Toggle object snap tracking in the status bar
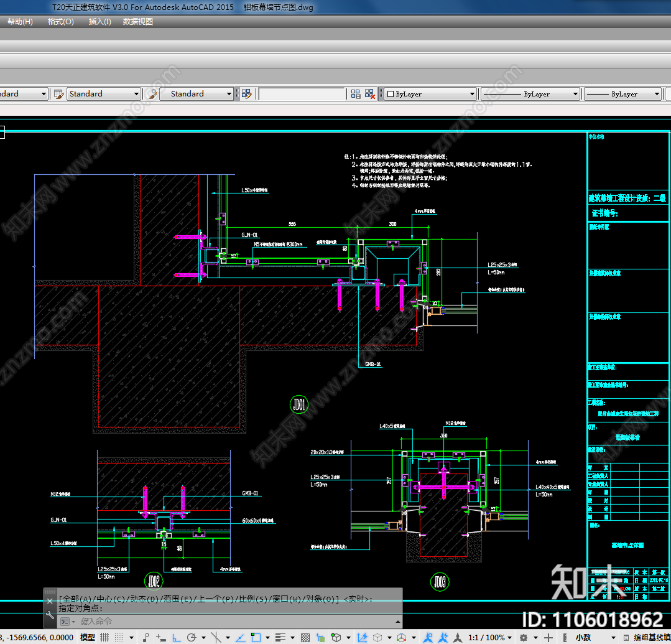Image resolution: width=671 pixels, height=644 pixels. 240,638
